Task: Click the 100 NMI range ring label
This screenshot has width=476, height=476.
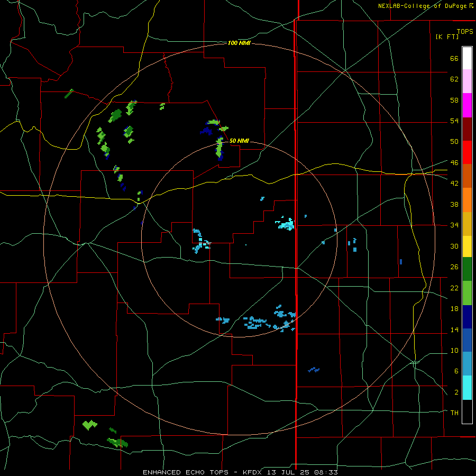Action: click(x=239, y=43)
